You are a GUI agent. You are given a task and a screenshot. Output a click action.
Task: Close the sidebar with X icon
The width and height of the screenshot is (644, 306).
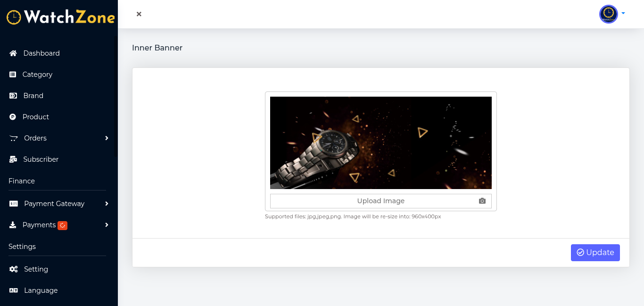(139, 14)
